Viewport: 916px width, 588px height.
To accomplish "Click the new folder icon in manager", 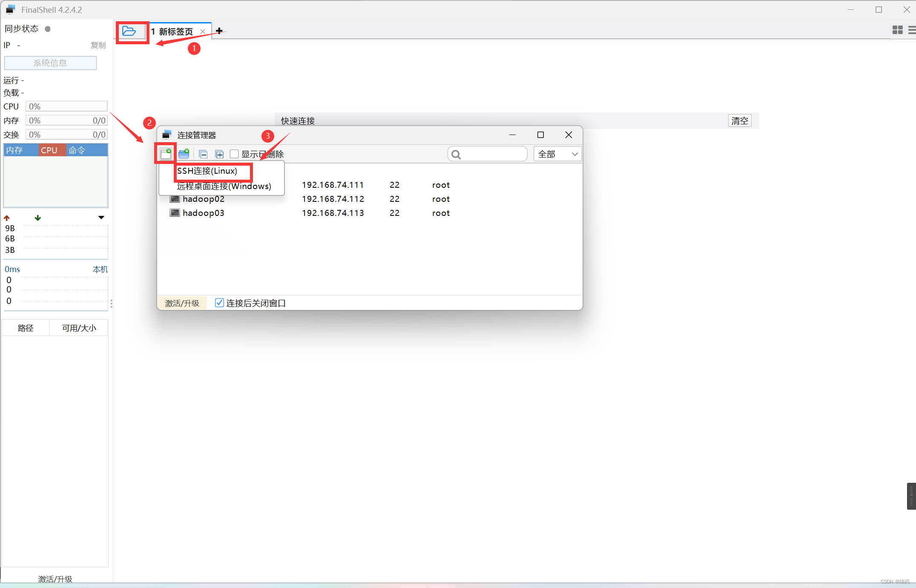I will coord(184,154).
